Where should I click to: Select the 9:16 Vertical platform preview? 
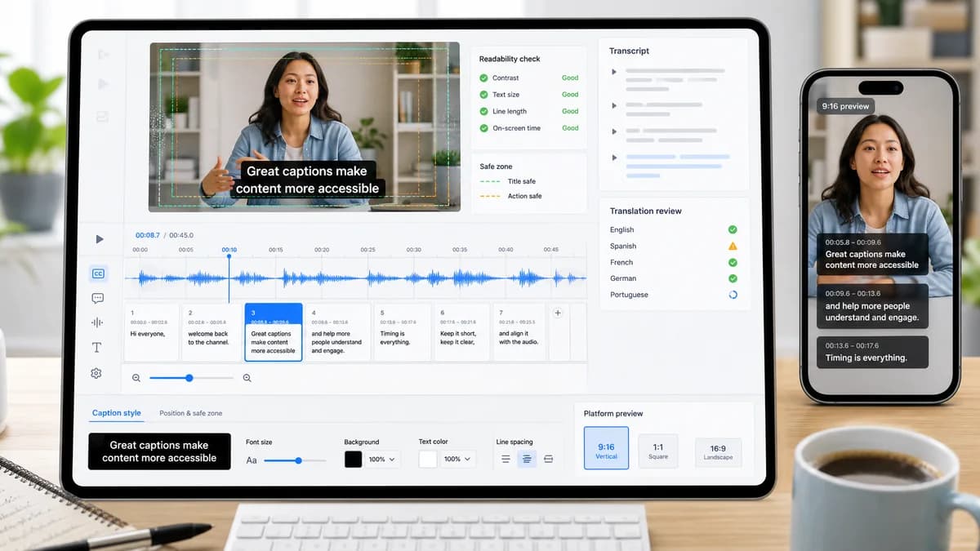point(606,448)
